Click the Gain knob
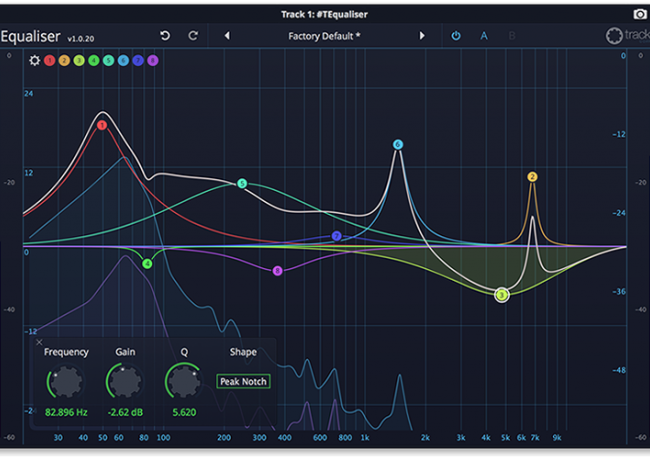The width and height of the screenshot is (650, 460). [x=125, y=382]
